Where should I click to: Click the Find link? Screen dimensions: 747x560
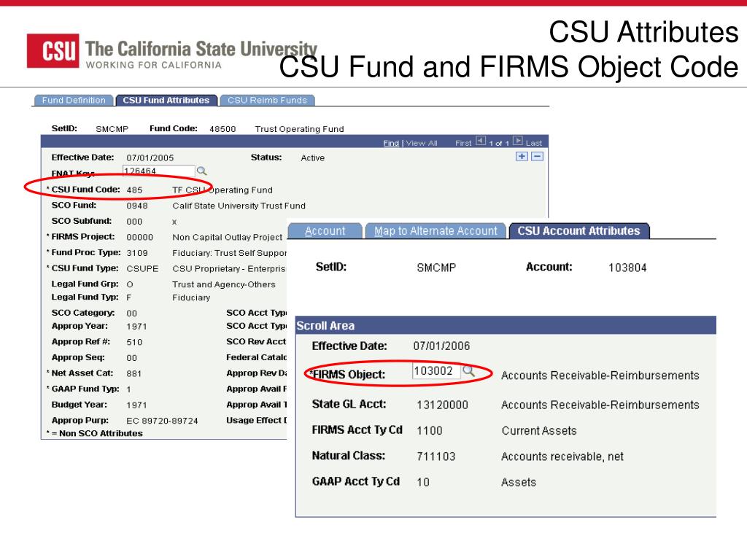pyautogui.click(x=391, y=143)
